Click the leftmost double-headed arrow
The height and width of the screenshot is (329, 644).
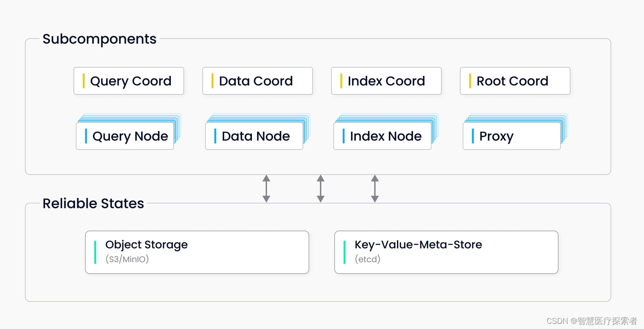[x=266, y=189]
